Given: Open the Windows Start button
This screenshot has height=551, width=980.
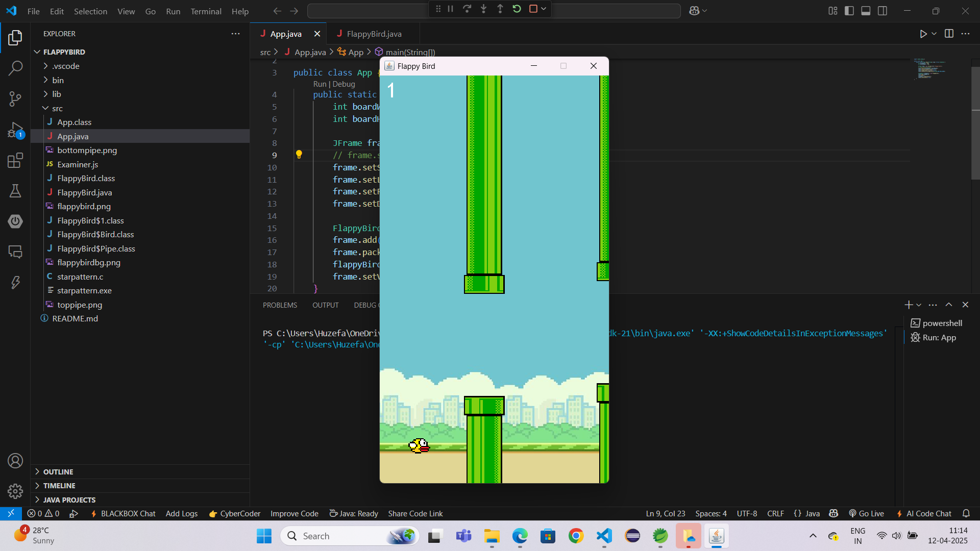Looking at the screenshot, I should (x=264, y=536).
